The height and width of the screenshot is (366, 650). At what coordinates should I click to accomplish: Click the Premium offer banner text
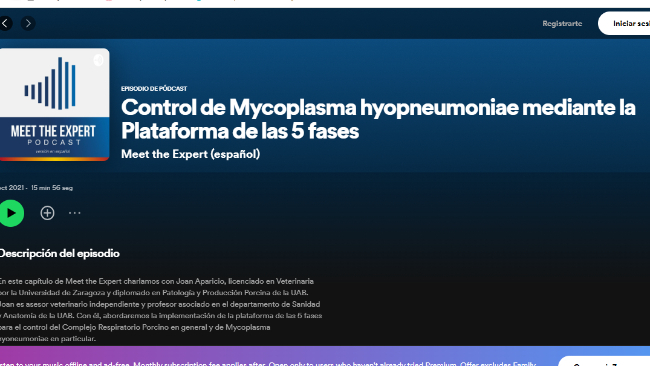(268, 364)
